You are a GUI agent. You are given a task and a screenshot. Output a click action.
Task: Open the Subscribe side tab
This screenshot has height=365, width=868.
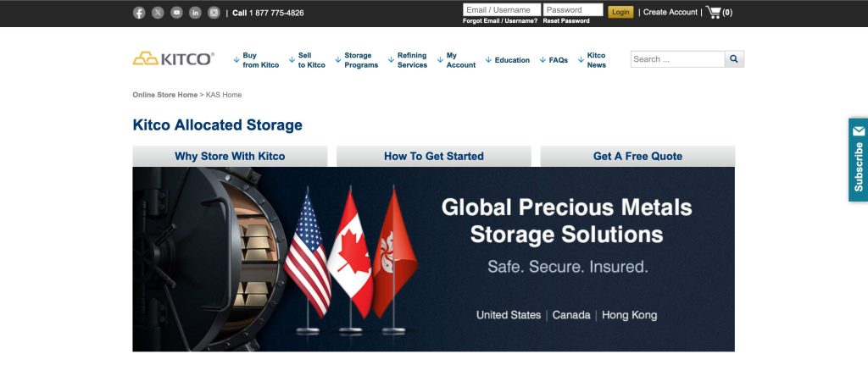858,160
